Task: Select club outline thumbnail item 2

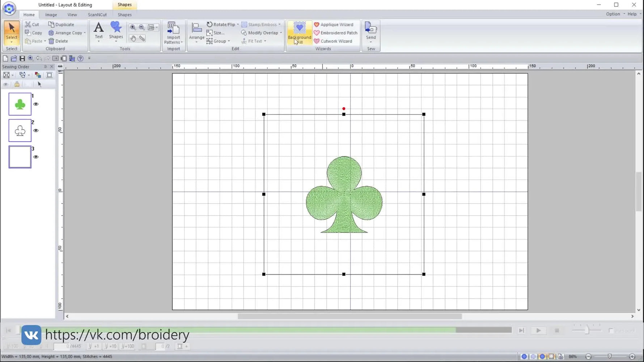Action: click(x=20, y=131)
